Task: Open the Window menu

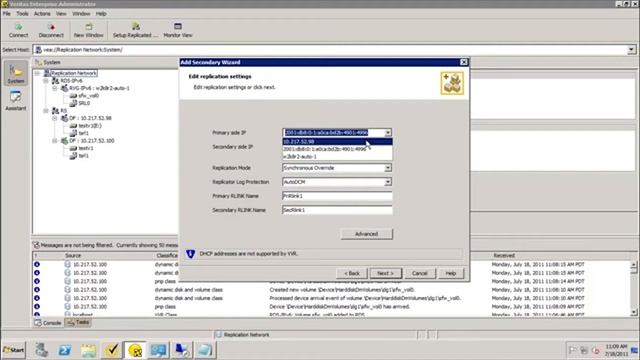Action: pos(81,13)
